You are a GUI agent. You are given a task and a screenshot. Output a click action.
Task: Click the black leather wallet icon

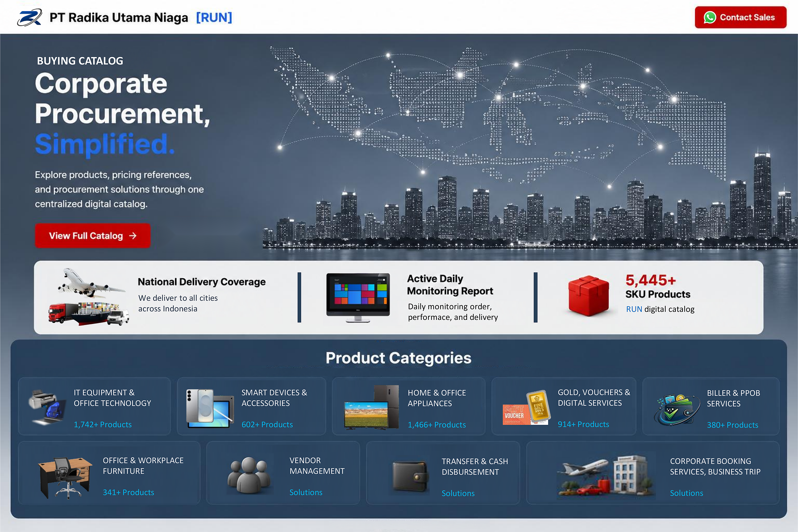[410, 476]
